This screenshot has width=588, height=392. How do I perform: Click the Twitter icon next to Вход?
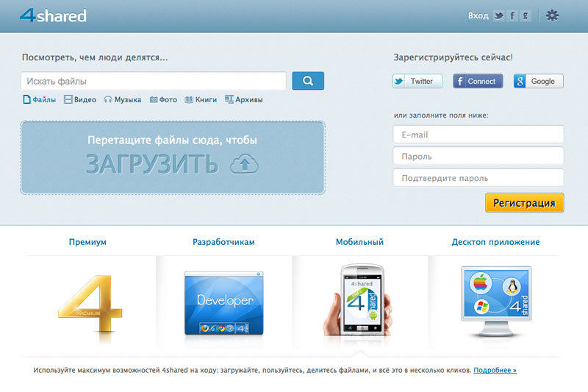498,15
